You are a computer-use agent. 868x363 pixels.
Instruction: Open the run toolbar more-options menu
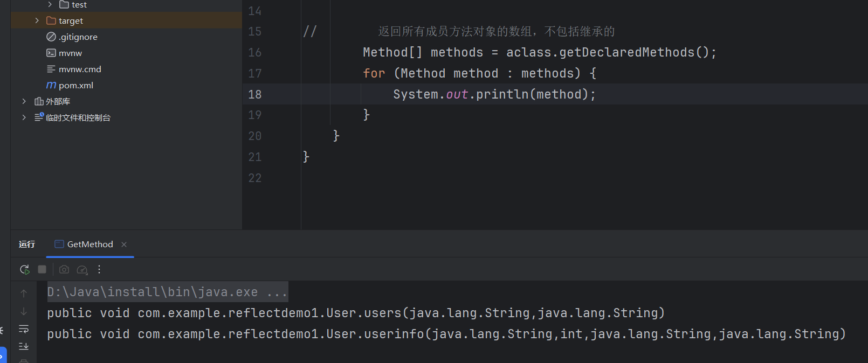[99, 269]
